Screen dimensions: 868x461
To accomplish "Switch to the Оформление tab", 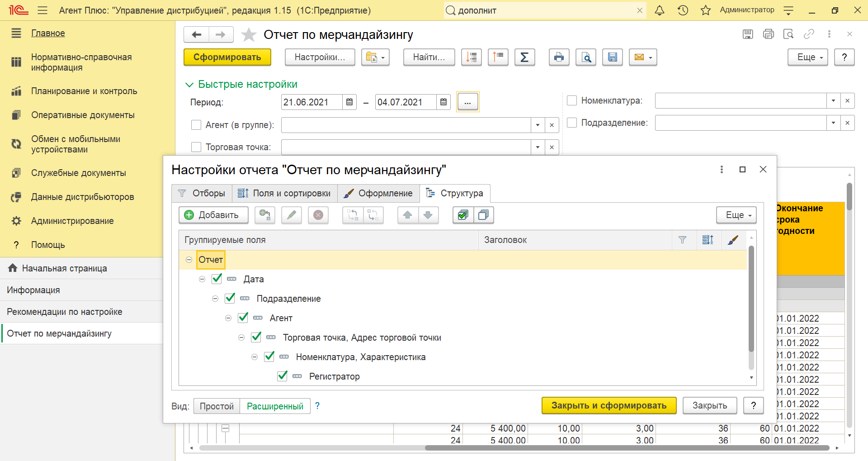I will 378,193.
